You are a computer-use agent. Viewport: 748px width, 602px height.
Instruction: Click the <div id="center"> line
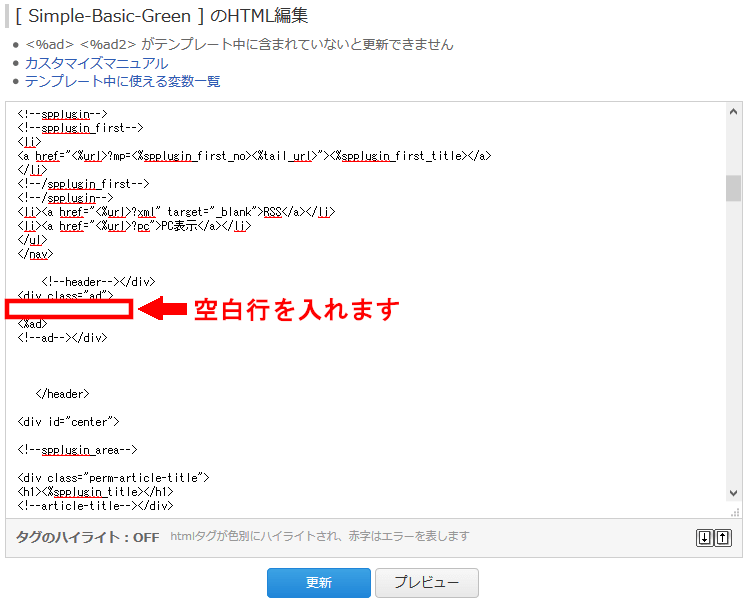pos(68,422)
